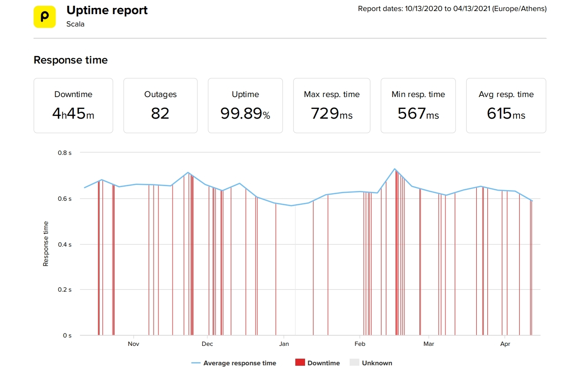Viewport: 588px width, 375px height.
Task: Click the Max resp. time 729ms card
Action: [x=332, y=105]
